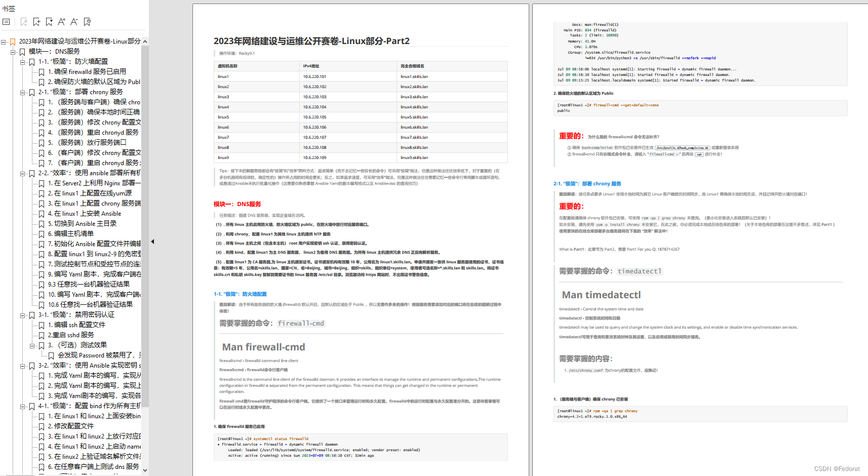Open bookmark 1. 在 Server2 上利用 Nginx 部署
868x476 pixels.
tap(95, 183)
